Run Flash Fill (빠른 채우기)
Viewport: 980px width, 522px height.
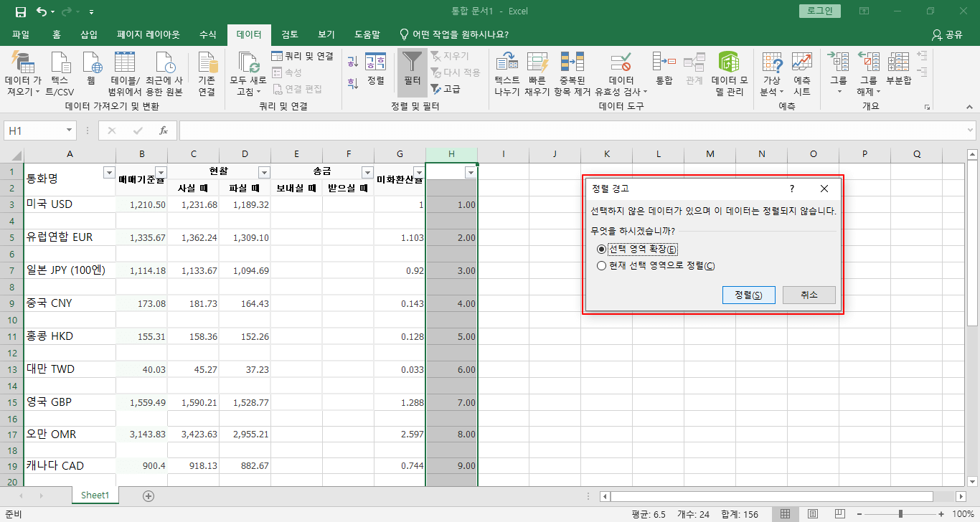537,74
